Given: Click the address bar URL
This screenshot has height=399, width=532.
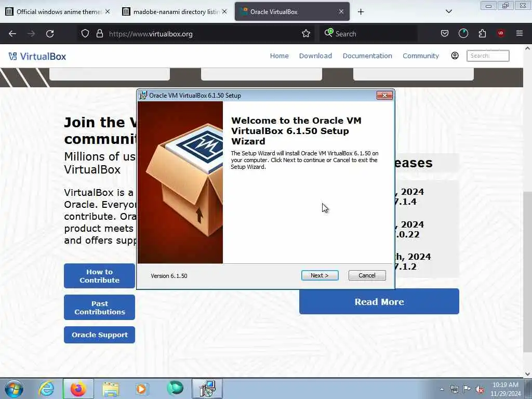Looking at the screenshot, I should click(x=151, y=34).
